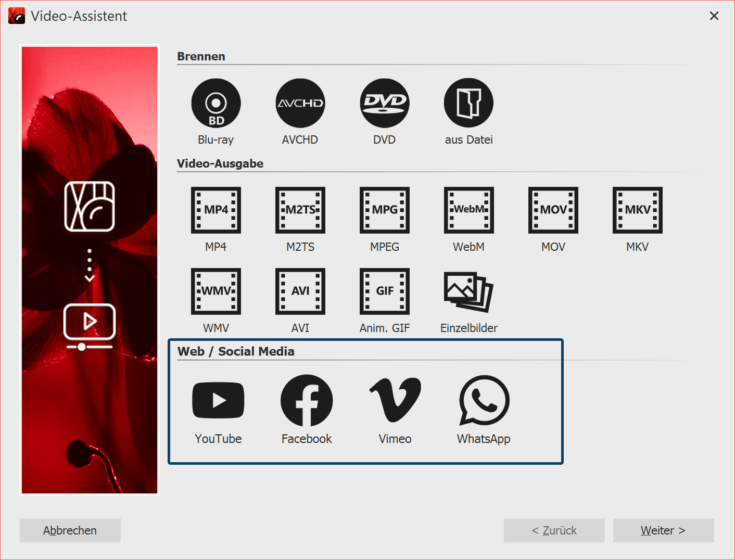Export as animated GIF
Viewport: 735px width, 560px height.
pos(385,291)
